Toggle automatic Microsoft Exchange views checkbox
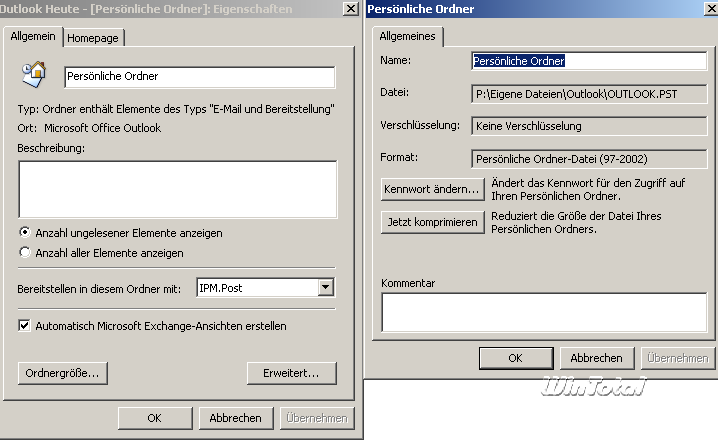The height and width of the screenshot is (441, 718). click(x=25, y=325)
